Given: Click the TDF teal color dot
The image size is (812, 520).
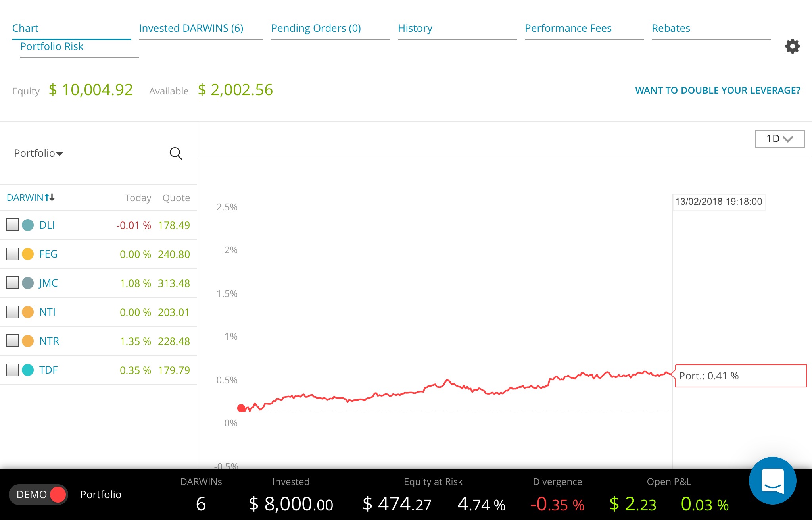Looking at the screenshot, I should tap(28, 370).
